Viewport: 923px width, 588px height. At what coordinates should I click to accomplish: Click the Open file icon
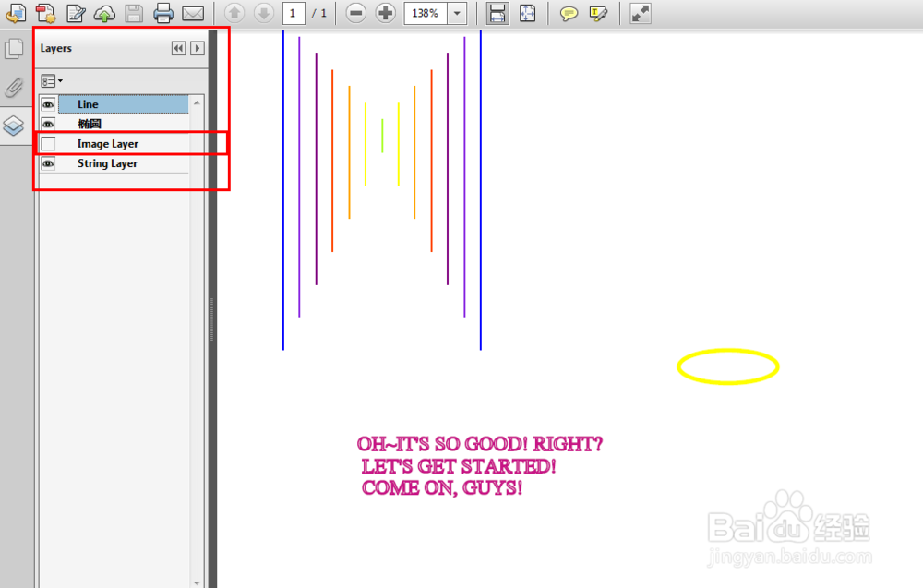[16, 12]
